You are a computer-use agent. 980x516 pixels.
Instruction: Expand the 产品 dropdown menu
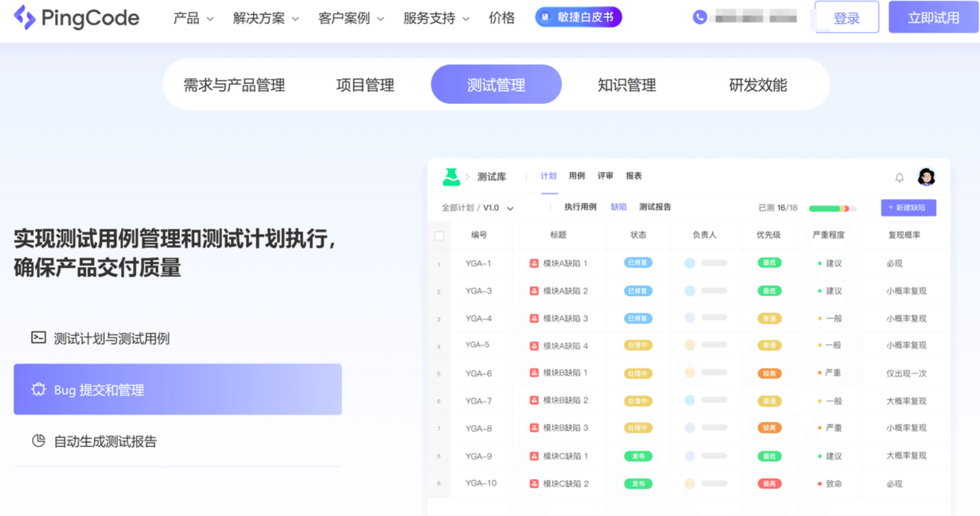194,19
